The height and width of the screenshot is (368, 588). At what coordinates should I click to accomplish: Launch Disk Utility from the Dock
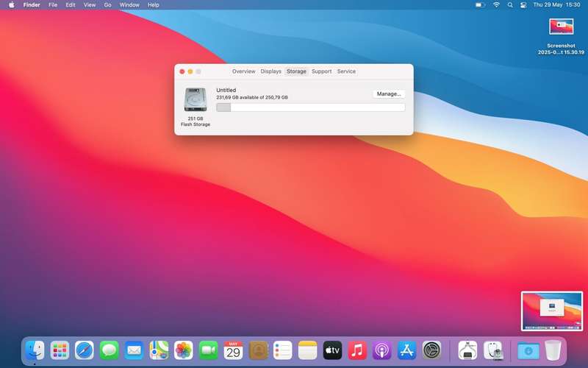click(x=492, y=350)
